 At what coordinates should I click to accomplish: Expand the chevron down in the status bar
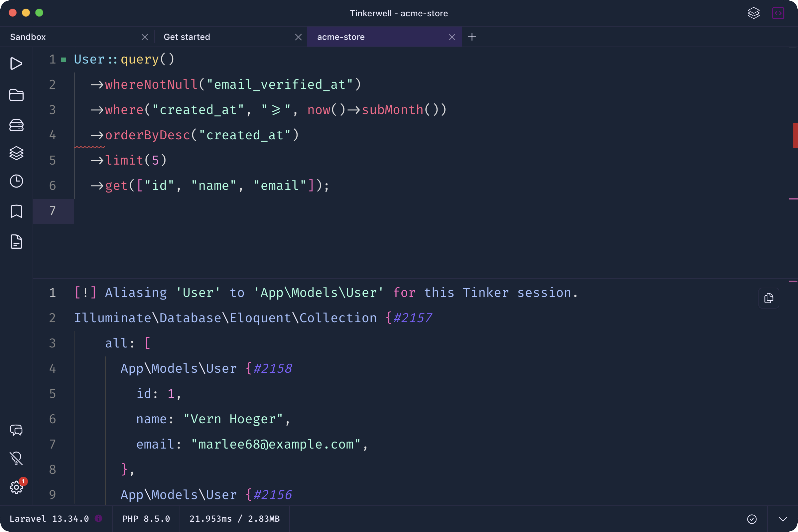click(783, 519)
